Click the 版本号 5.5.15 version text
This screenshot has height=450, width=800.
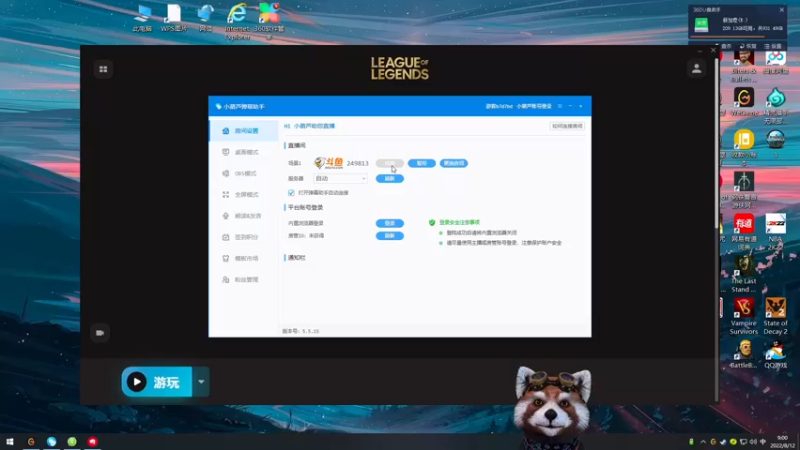click(301, 331)
